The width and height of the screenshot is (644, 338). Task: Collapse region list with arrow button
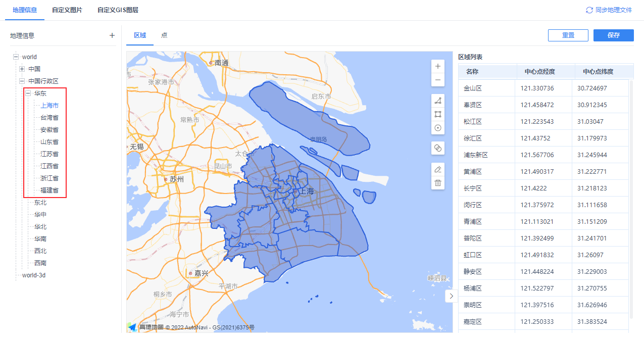coord(451,296)
